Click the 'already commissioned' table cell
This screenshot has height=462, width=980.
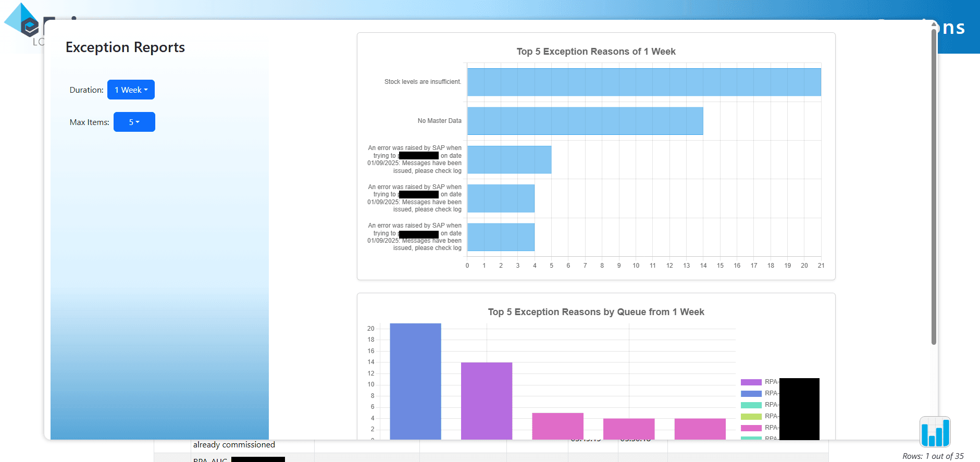[234, 445]
